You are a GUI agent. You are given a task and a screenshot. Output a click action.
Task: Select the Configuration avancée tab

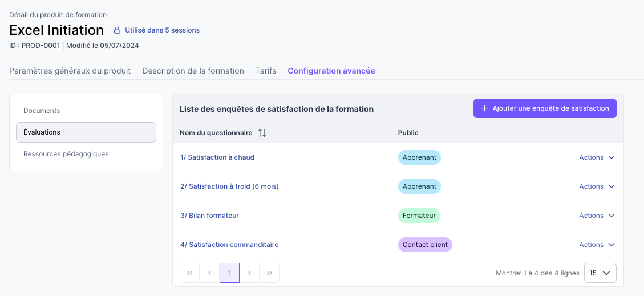click(x=331, y=71)
